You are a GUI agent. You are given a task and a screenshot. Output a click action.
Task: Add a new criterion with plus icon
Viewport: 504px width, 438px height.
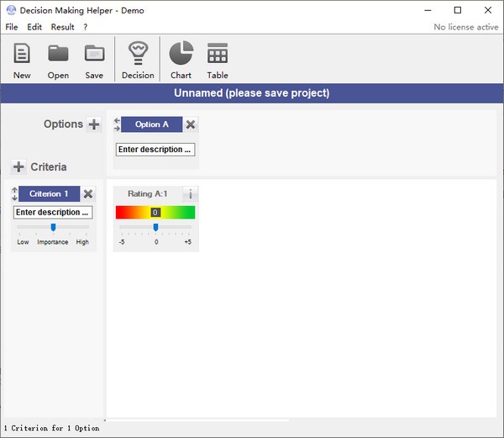point(18,167)
